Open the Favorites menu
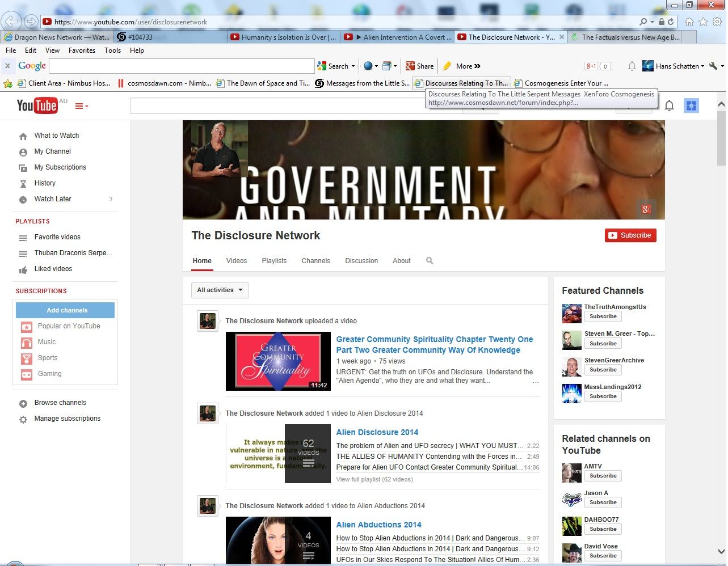This screenshot has height=566, width=728. pyautogui.click(x=82, y=50)
